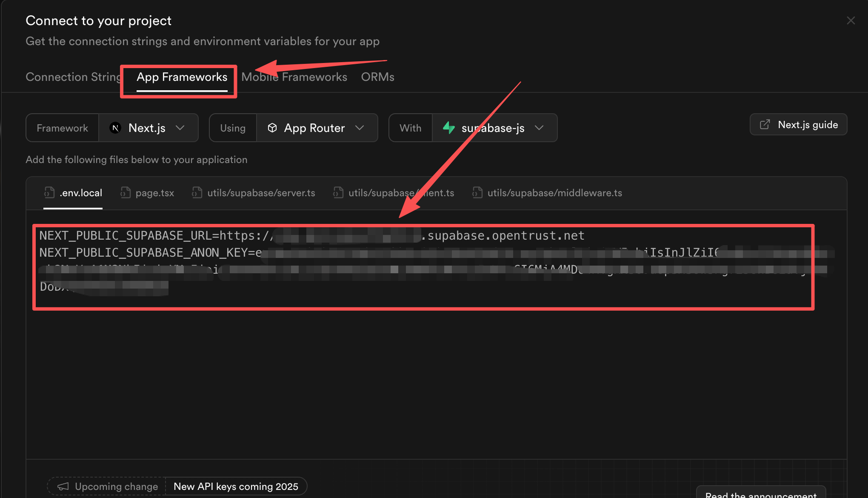Click the Next.js logo icon
Screen dimensions: 868x498
115,128
